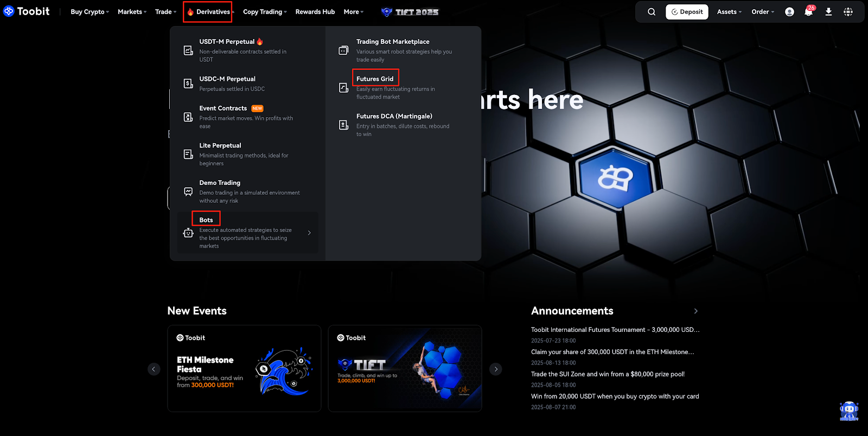Go to Rewards Hub
868x436 pixels.
(x=315, y=12)
